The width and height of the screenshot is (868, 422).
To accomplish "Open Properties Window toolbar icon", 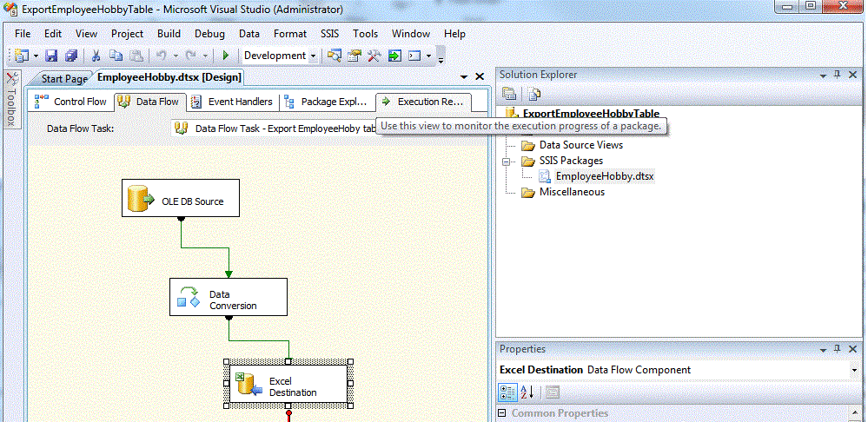I will pos(354,56).
